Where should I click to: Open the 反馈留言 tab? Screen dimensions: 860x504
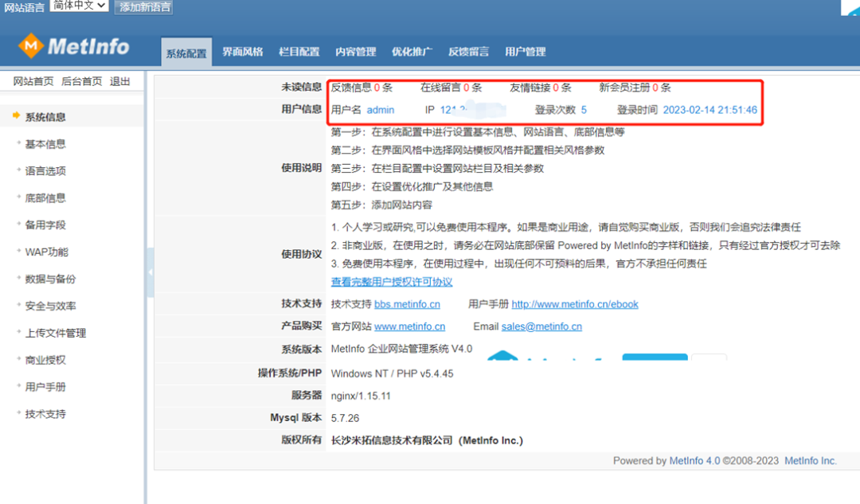(468, 52)
